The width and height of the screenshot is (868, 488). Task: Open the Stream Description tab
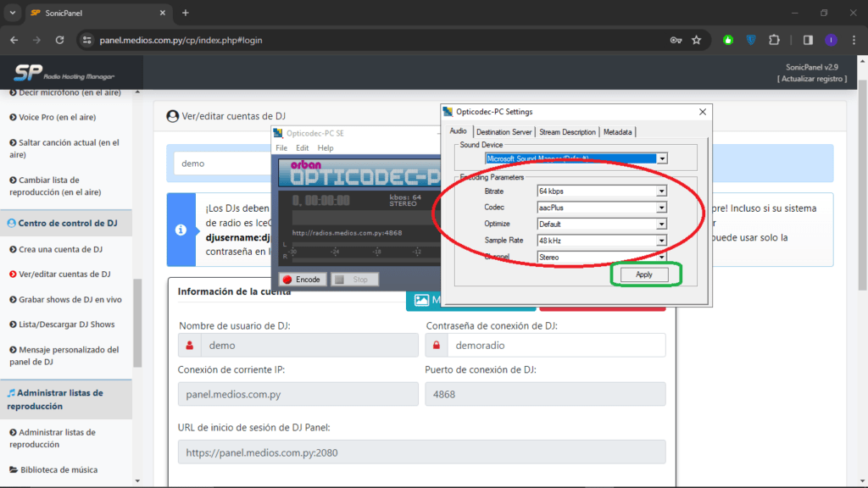point(567,132)
